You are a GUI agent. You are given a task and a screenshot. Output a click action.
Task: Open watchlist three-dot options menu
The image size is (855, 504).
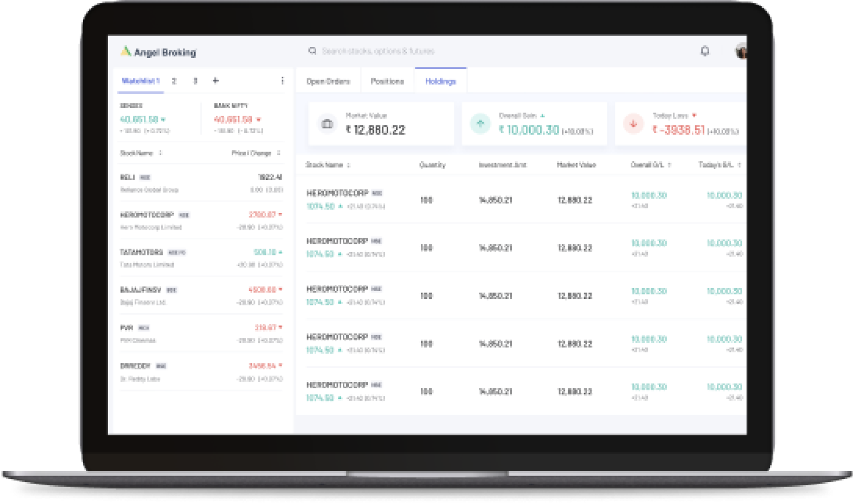tap(282, 81)
